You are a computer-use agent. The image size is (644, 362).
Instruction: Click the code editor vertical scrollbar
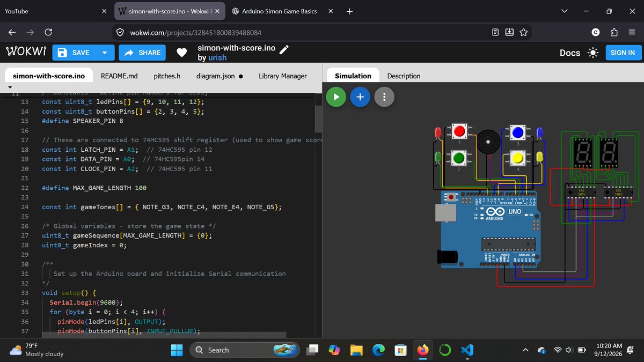pyautogui.click(x=318, y=119)
